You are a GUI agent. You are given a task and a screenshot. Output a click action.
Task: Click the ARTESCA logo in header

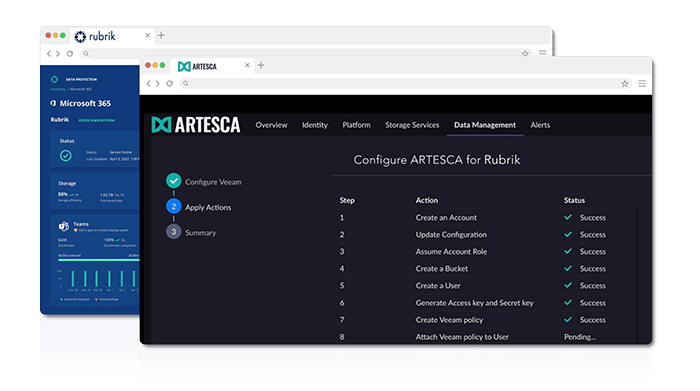click(x=196, y=125)
